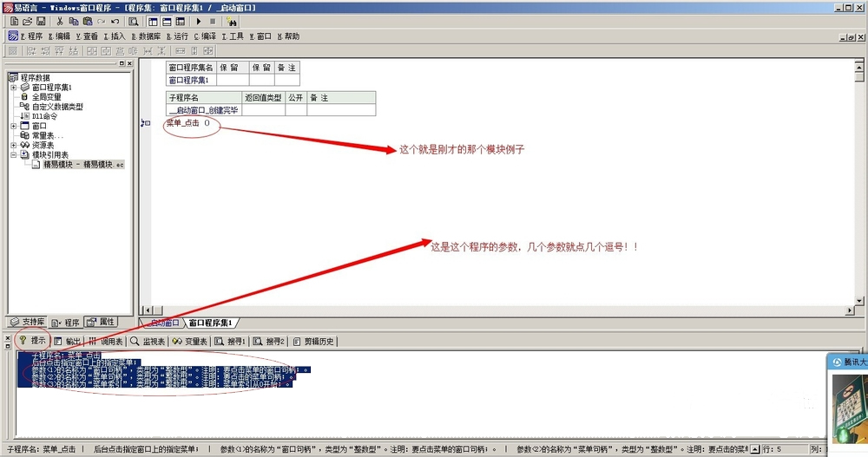Open the 剪辑历史 output tab
The image size is (868, 457).
tap(313, 342)
